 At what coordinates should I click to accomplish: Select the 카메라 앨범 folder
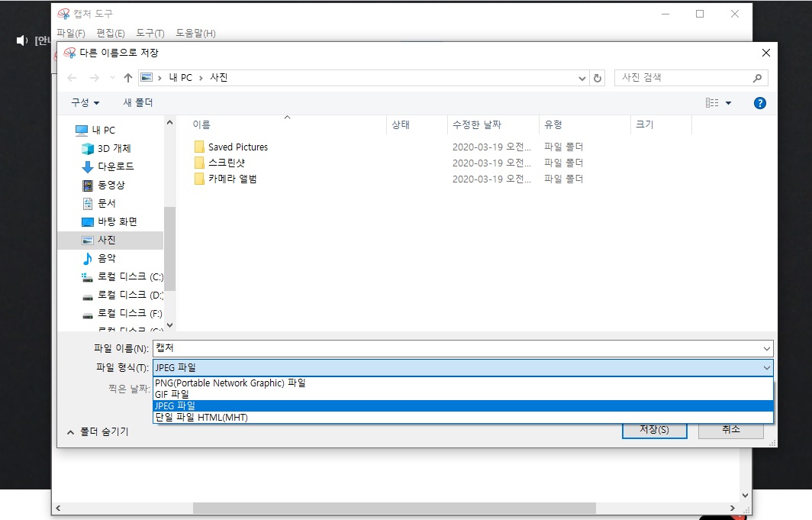225,179
